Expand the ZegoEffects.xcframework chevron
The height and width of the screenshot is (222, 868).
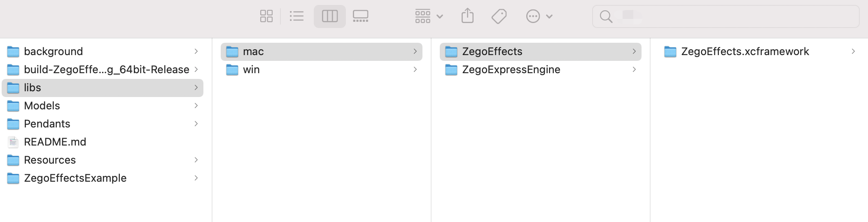click(x=853, y=51)
